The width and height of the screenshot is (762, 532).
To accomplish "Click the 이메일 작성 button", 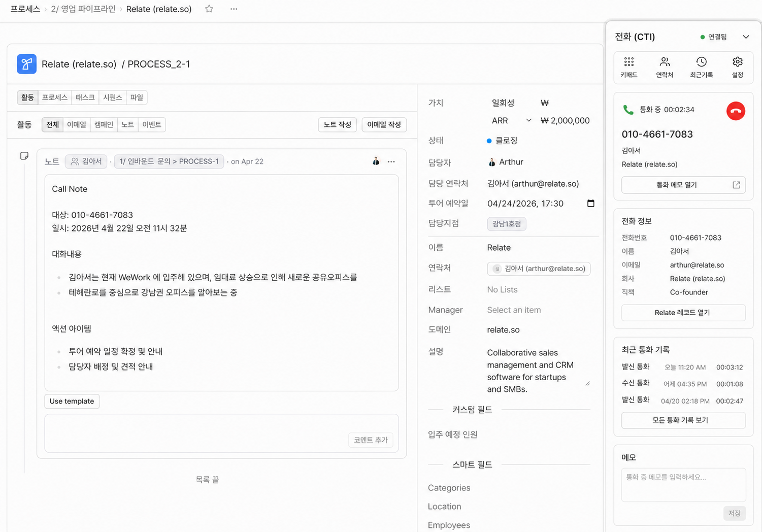I will (384, 124).
